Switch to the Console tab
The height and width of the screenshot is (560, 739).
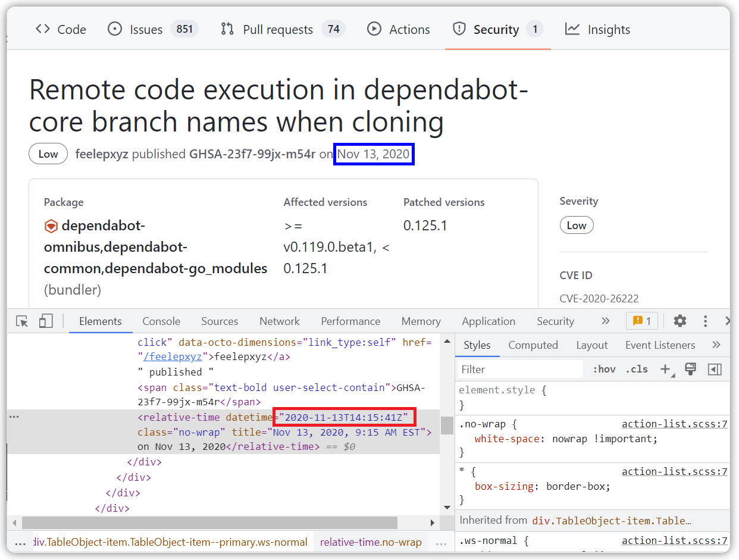pyautogui.click(x=161, y=321)
